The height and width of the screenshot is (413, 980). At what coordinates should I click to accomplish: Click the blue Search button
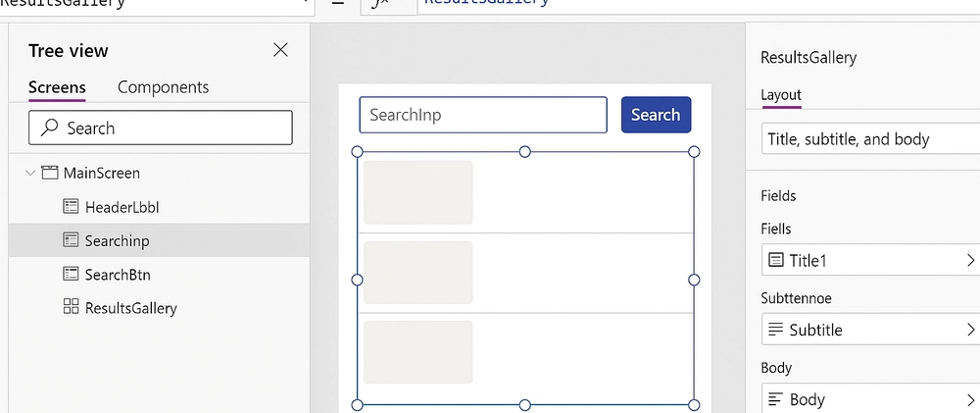[656, 115]
